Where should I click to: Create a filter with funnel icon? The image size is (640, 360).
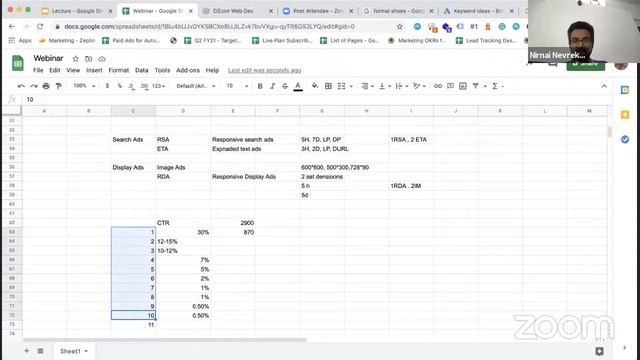(476, 86)
